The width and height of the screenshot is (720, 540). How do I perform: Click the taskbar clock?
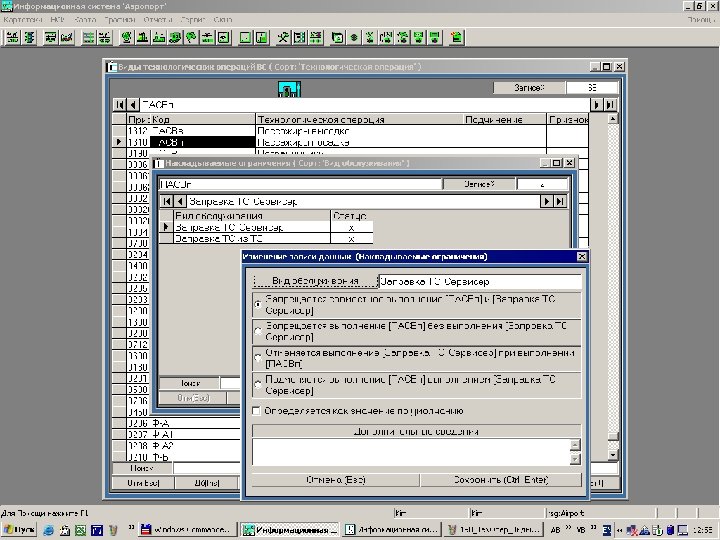coord(703,530)
